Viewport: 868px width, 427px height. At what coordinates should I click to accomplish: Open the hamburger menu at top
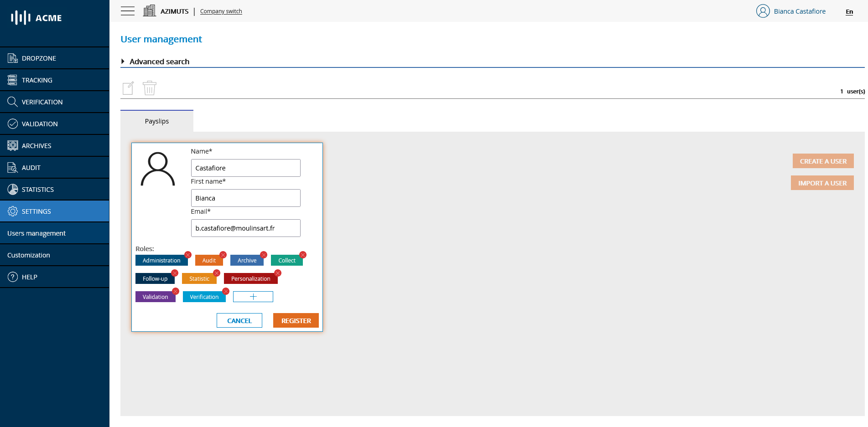point(128,11)
